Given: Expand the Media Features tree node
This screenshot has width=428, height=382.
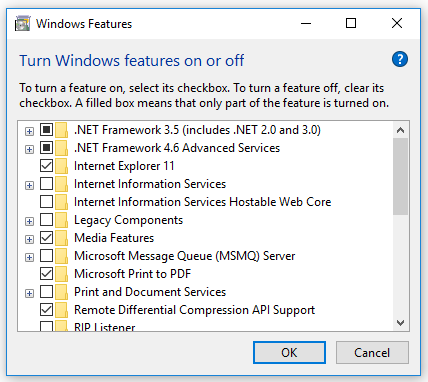Looking at the screenshot, I should point(29,239).
